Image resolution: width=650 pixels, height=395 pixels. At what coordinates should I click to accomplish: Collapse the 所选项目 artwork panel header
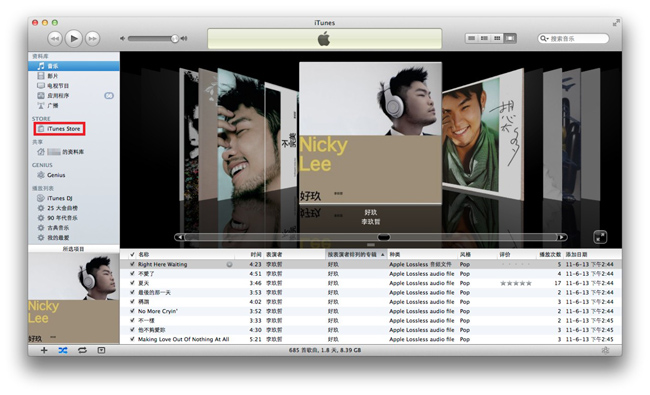(x=74, y=249)
